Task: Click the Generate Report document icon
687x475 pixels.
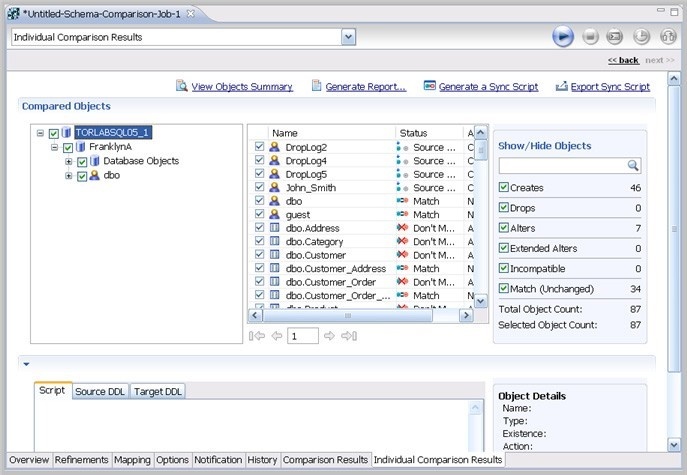Action: click(x=316, y=85)
